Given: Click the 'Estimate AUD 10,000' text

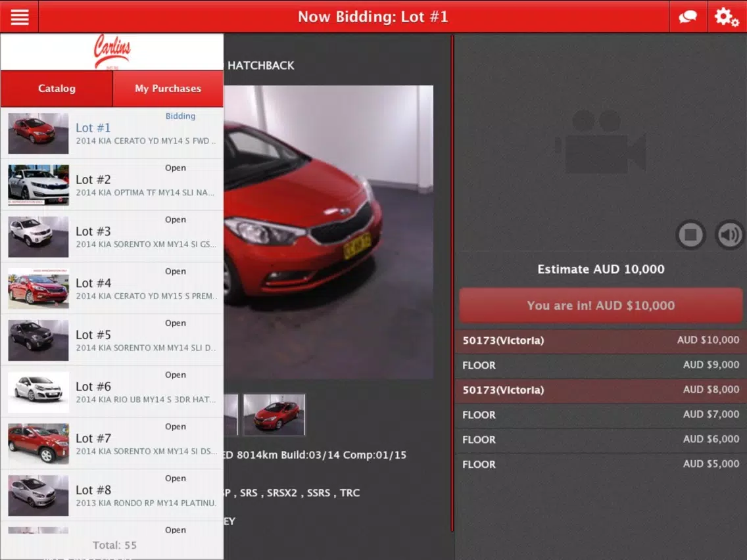Looking at the screenshot, I should click(x=601, y=269).
